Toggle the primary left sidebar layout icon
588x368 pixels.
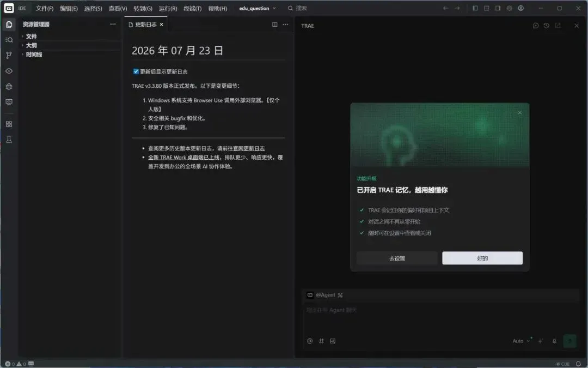tap(475, 8)
